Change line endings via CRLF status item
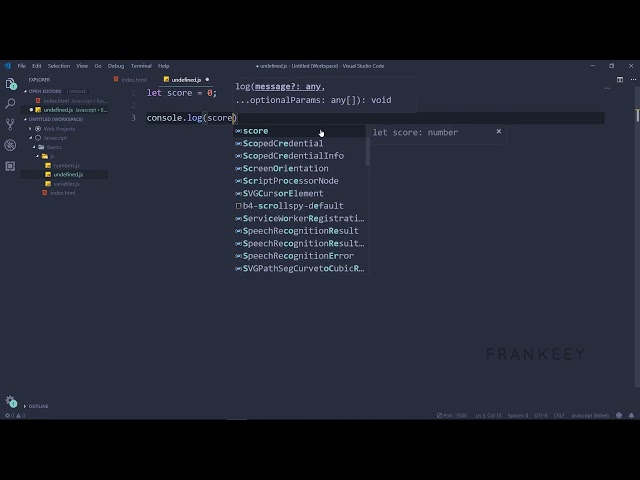Viewport: 640px width, 480px height. pyautogui.click(x=559, y=416)
